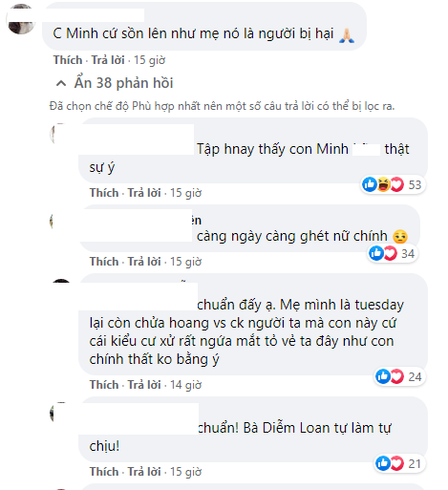The image size is (448, 490).
Task: Open the 53 reactions count
Action: coord(415,184)
